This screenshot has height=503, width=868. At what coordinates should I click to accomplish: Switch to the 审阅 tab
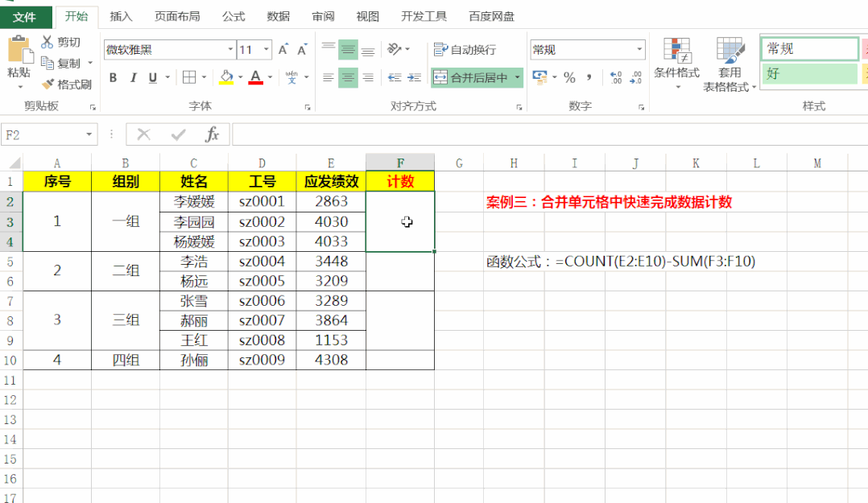click(324, 17)
